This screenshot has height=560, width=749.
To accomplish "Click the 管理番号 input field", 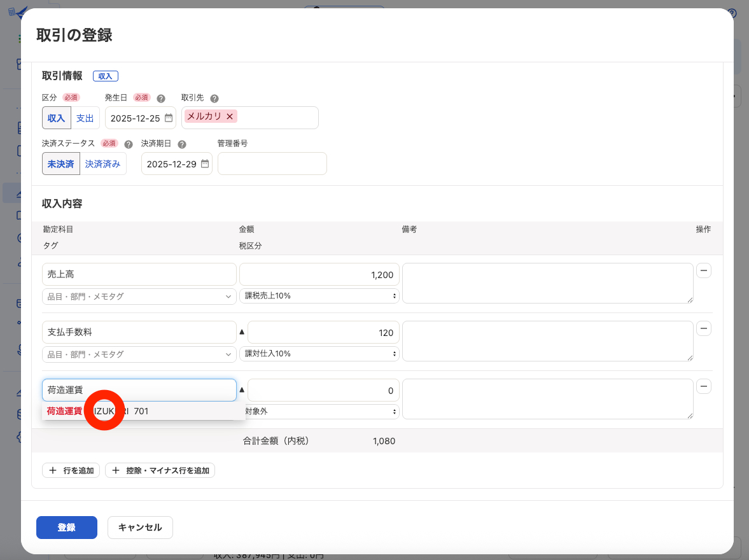I will [x=272, y=164].
